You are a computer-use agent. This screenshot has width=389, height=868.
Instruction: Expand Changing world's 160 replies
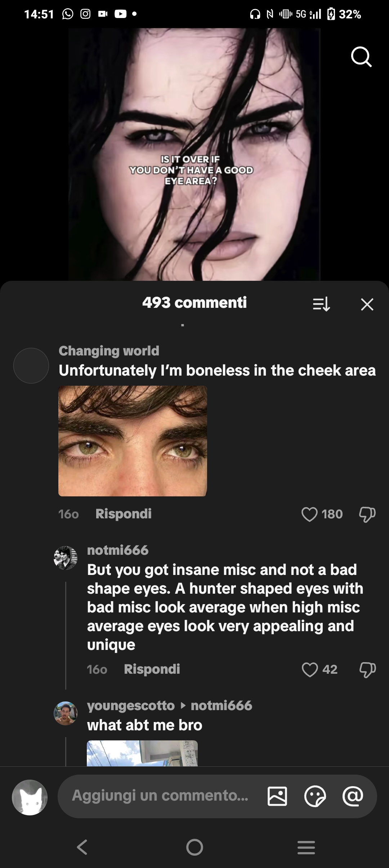tap(68, 514)
